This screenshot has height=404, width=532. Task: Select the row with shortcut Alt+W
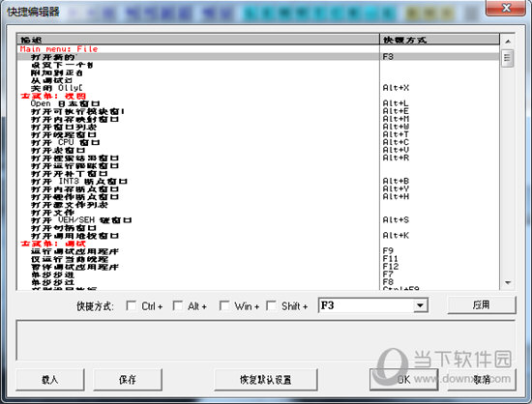(x=258, y=128)
